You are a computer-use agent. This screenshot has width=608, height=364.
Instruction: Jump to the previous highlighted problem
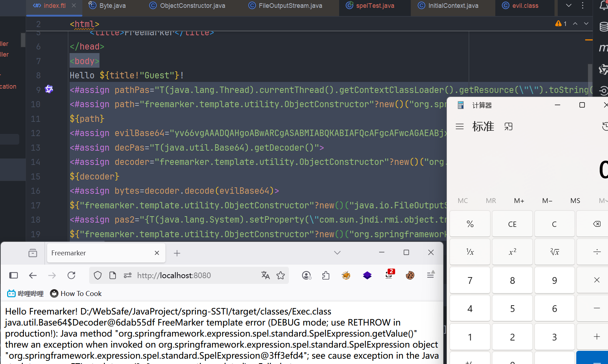(x=575, y=24)
